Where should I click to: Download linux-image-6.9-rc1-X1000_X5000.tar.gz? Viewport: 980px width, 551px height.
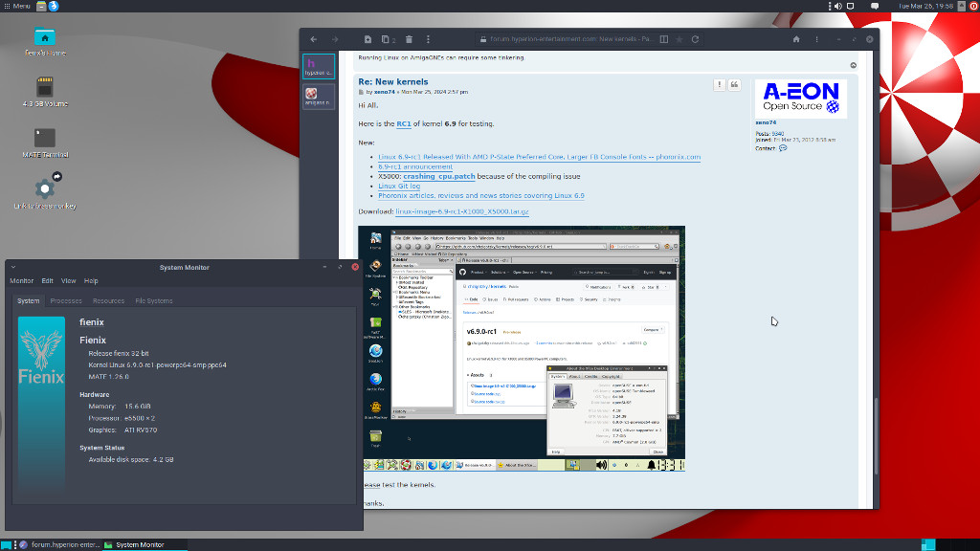[462, 211]
